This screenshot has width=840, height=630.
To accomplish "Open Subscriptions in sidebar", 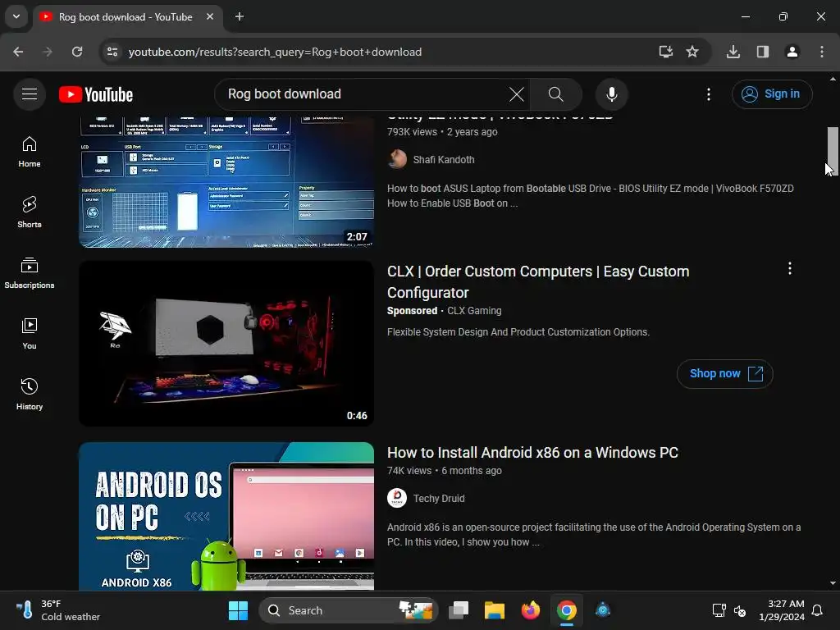I will pos(30,273).
